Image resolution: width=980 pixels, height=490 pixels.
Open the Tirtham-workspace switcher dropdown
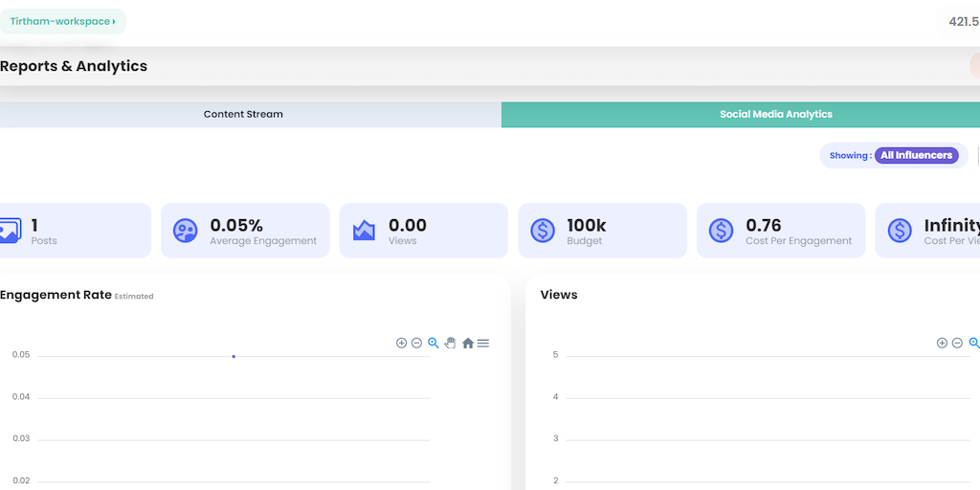tap(63, 21)
